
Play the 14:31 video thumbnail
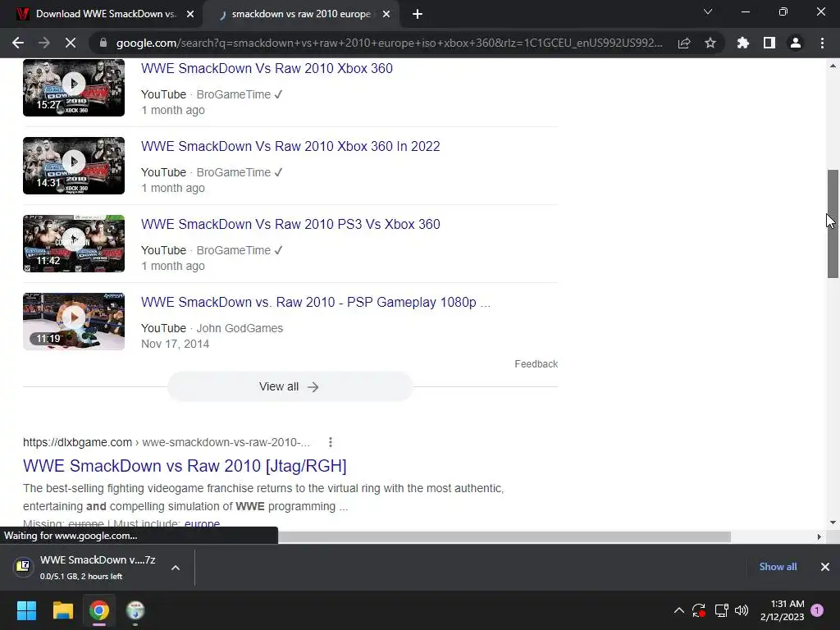coord(74,166)
